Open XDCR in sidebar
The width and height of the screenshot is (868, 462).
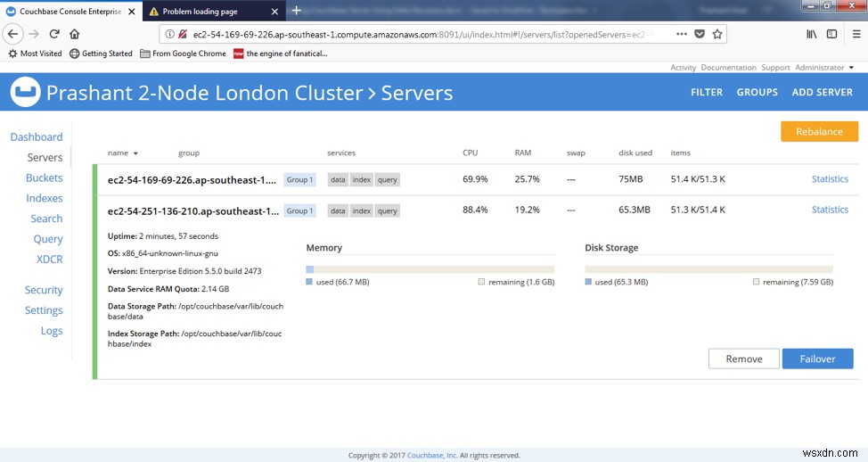tap(49, 260)
